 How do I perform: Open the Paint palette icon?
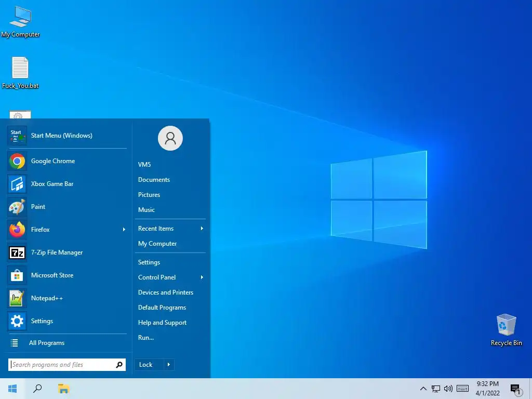click(17, 207)
